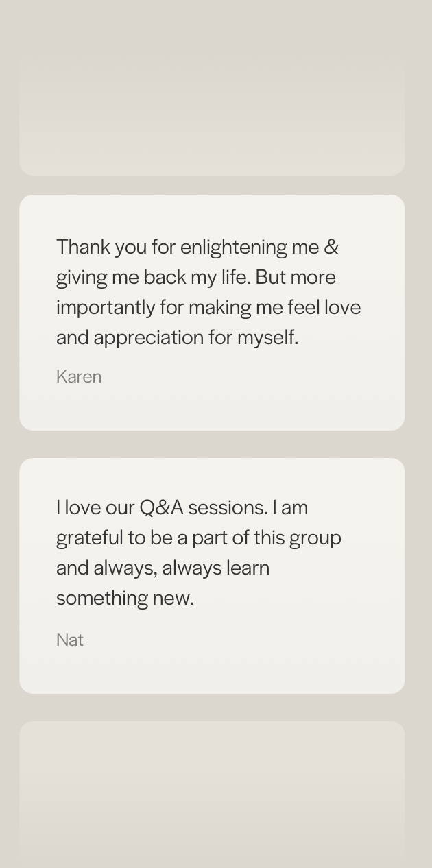This screenshot has width=432, height=868.
Task: Click the line 'giving me back my life. But more'
Action: [196, 277]
